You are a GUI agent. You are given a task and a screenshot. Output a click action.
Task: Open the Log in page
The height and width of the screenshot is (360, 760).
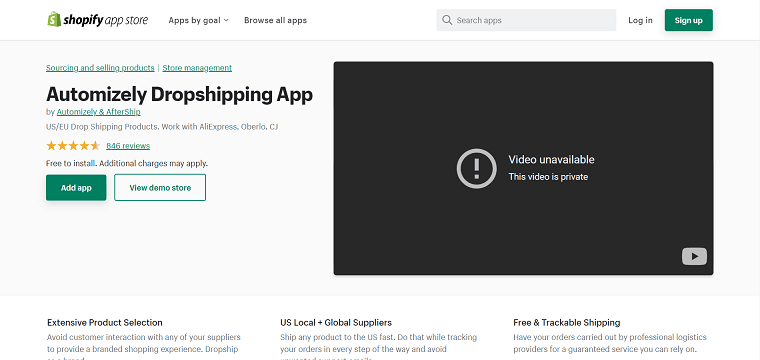[x=640, y=20]
